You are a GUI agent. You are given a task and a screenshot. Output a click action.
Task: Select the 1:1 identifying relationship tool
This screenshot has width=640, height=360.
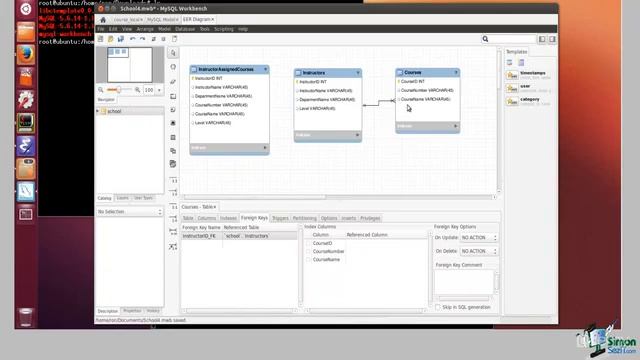point(173,207)
